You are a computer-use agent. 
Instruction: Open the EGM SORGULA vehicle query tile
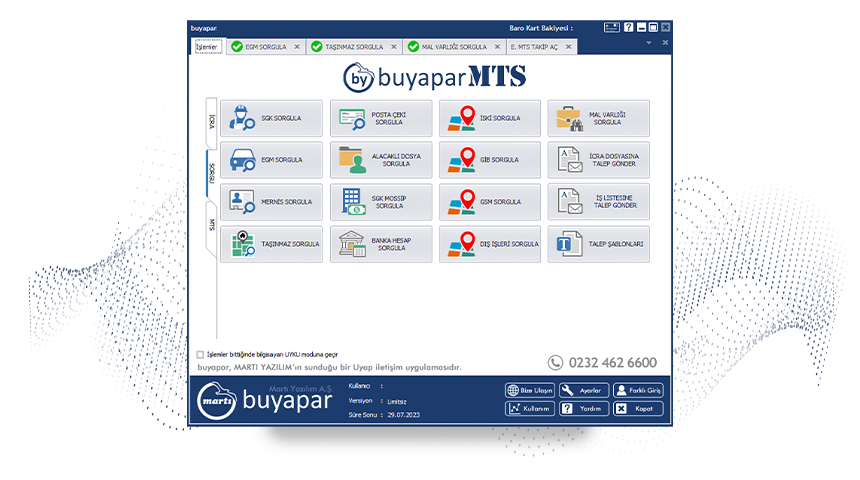(271, 160)
